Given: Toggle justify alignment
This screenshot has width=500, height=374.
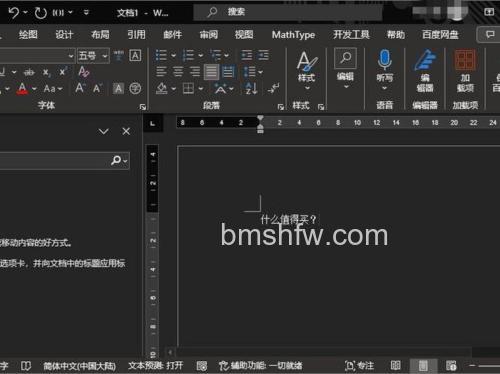Looking at the screenshot, I should click(x=211, y=72).
